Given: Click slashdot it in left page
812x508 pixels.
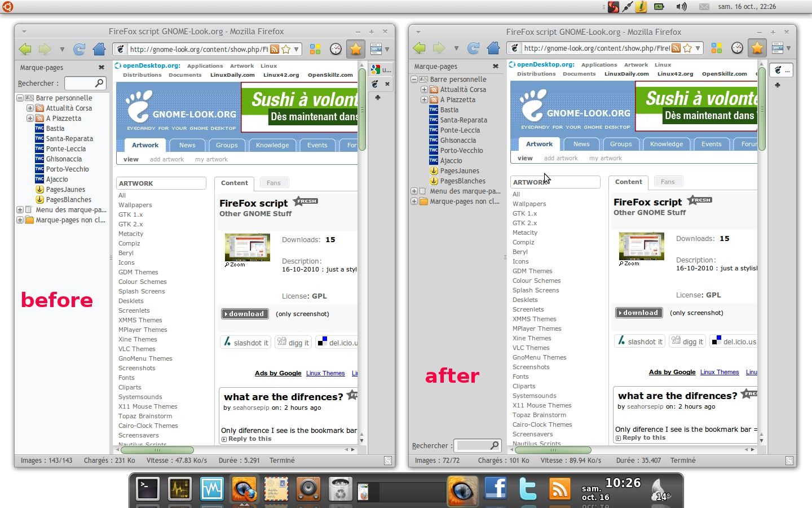Looking at the screenshot, I should 246,343.
